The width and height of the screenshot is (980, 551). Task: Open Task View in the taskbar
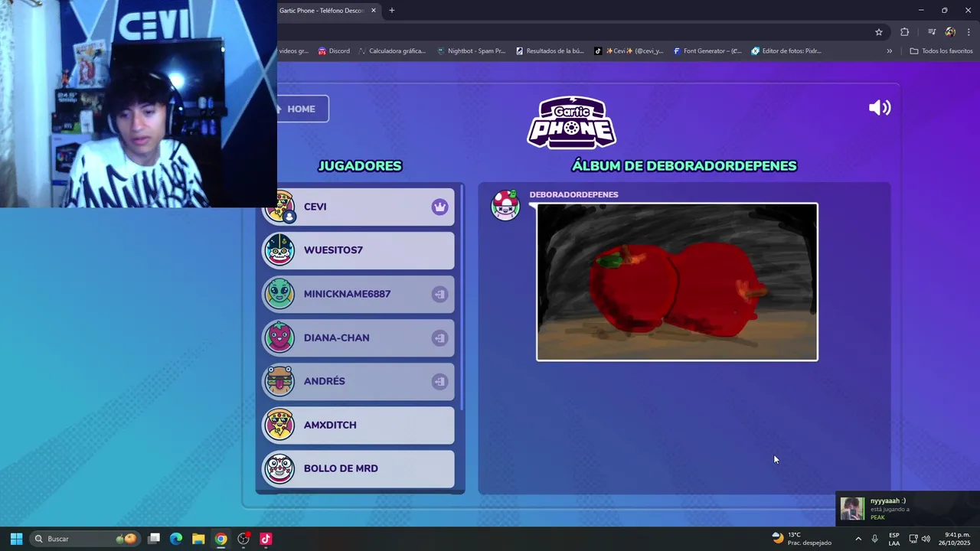coord(154,539)
